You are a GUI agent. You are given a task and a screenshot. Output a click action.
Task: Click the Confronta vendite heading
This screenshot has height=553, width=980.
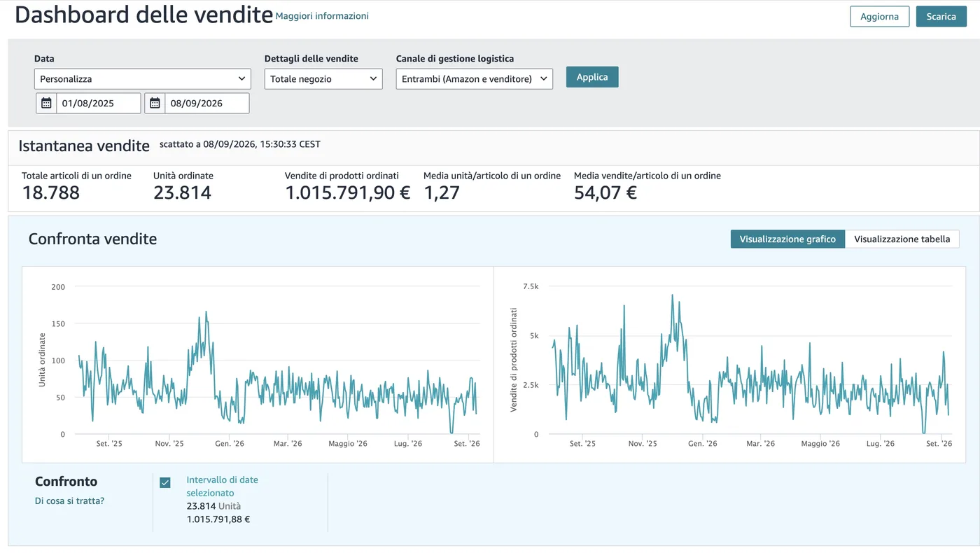click(x=92, y=239)
